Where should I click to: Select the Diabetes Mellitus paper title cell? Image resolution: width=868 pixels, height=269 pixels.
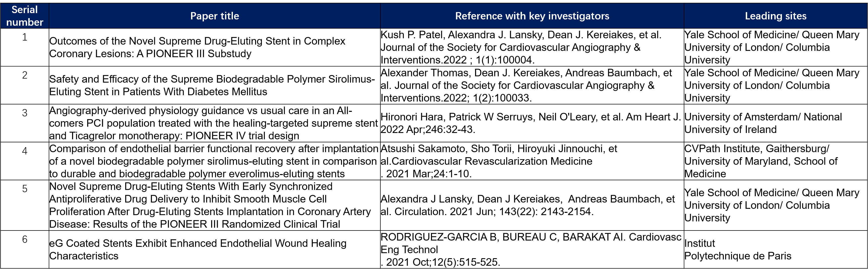point(212,85)
